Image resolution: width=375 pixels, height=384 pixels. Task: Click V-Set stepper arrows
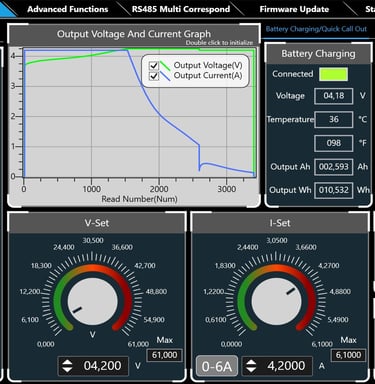coord(67,366)
